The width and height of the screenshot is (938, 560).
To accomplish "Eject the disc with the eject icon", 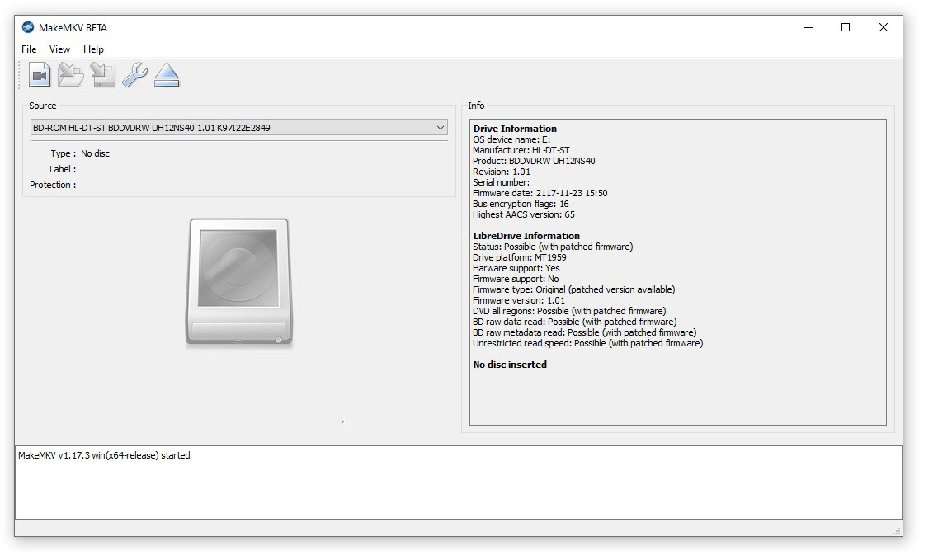I will pos(167,75).
